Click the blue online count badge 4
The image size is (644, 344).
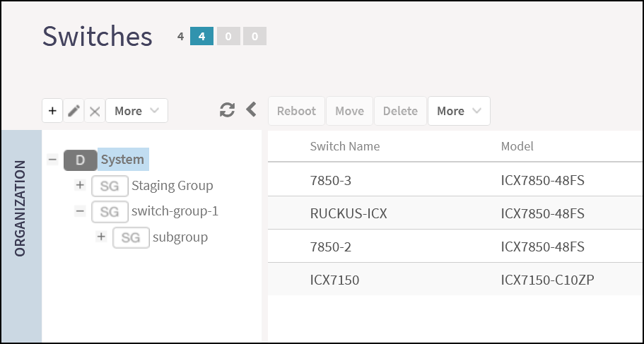(x=201, y=36)
